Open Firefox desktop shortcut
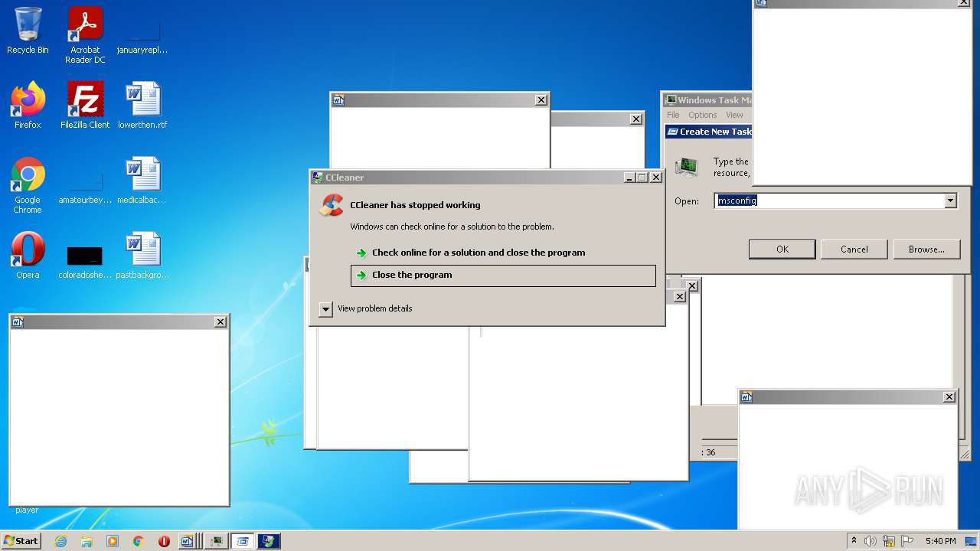Screen dimensions: 980x551 tap(28, 106)
